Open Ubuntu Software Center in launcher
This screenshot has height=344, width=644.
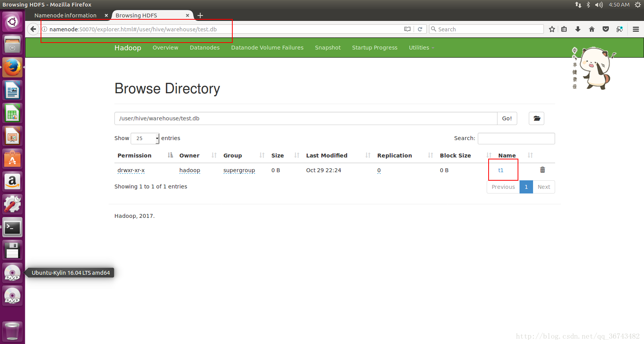click(12, 159)
